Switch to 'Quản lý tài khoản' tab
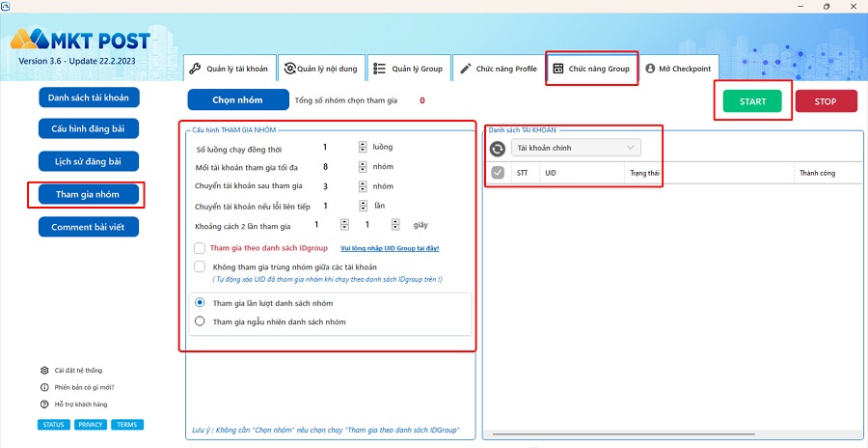Image resolution: width=868 pixels, height=448 pixels. [x=229, y=69]
